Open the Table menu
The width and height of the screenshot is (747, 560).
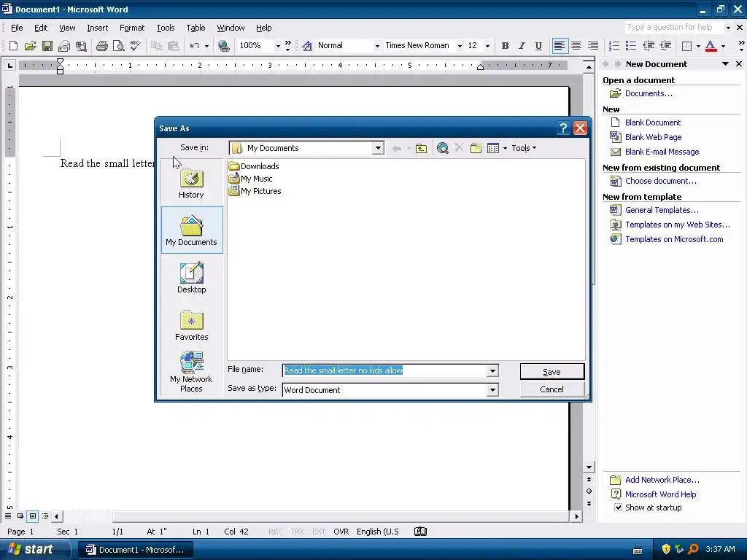[x=196, y=28]
